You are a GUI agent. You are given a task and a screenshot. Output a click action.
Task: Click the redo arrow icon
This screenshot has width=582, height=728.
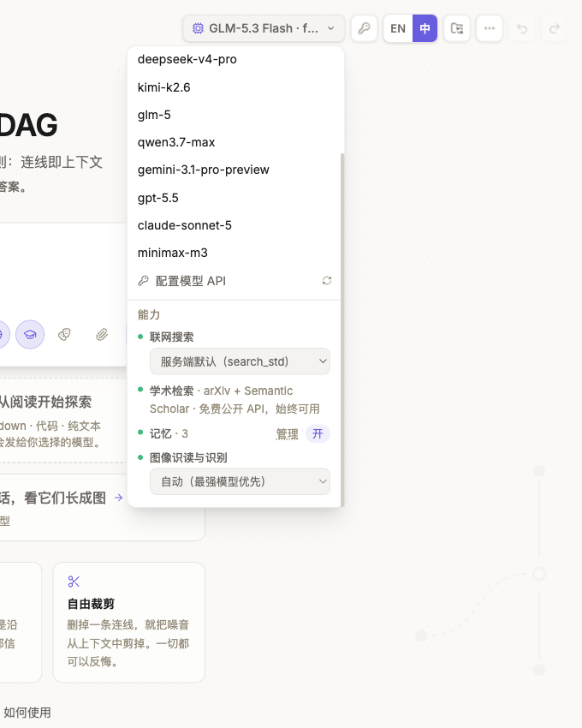click(555, 28)
